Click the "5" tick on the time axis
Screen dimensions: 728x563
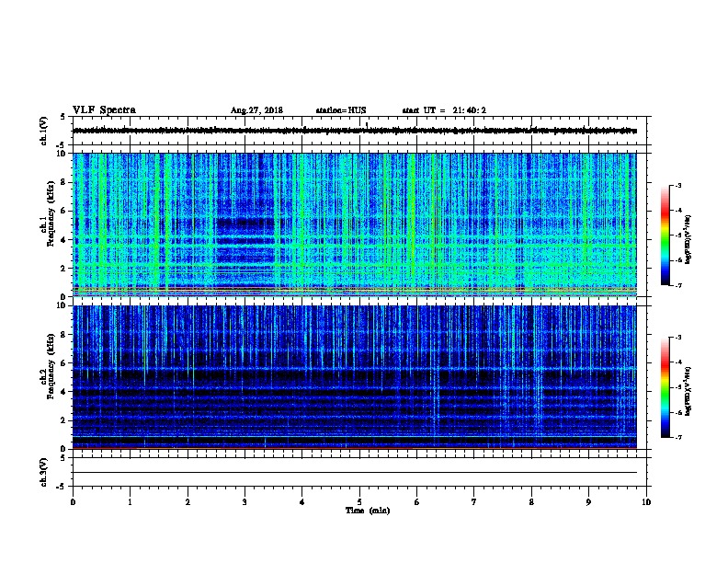(359, 502)
